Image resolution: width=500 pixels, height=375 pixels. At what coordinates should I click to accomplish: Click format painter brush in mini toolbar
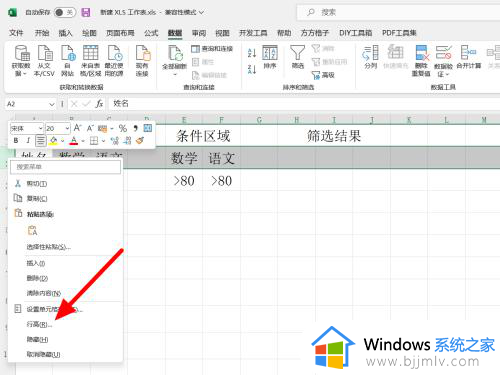[140, 141]
